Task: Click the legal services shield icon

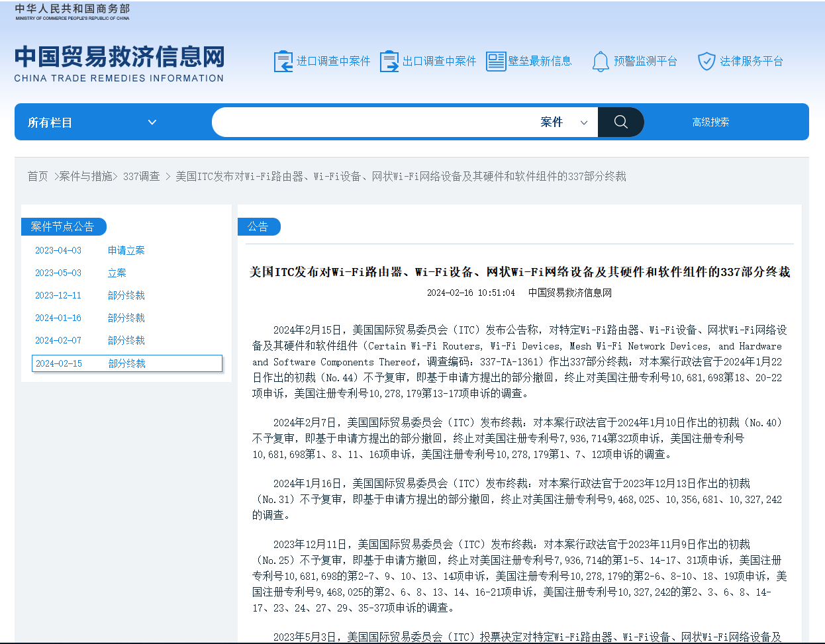Action: [707, 62]
